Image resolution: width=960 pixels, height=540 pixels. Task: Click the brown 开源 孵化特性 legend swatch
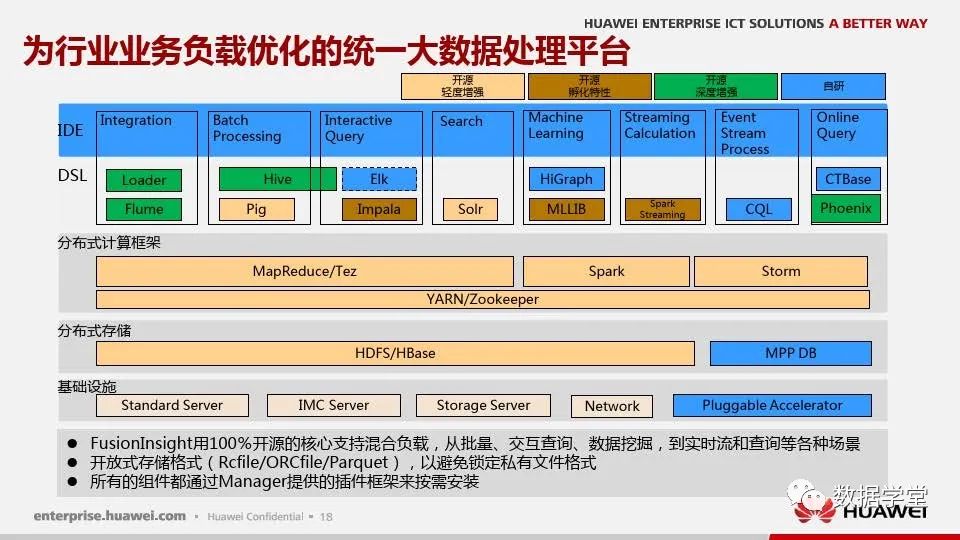(x=590, y=86)
